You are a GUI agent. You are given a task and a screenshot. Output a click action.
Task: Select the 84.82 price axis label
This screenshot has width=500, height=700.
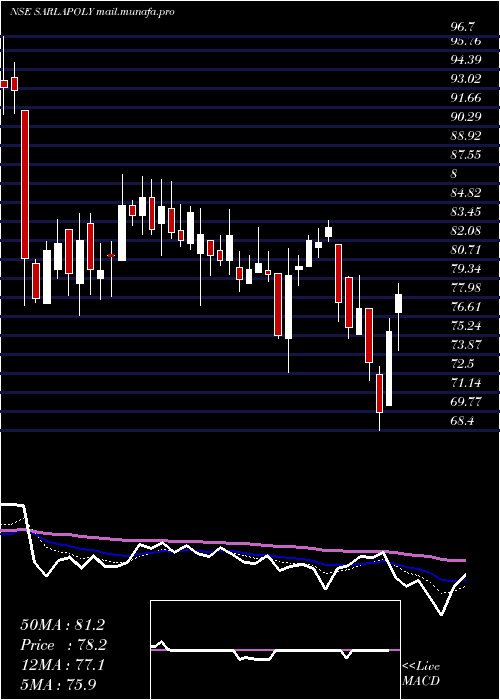coord(466,193)
